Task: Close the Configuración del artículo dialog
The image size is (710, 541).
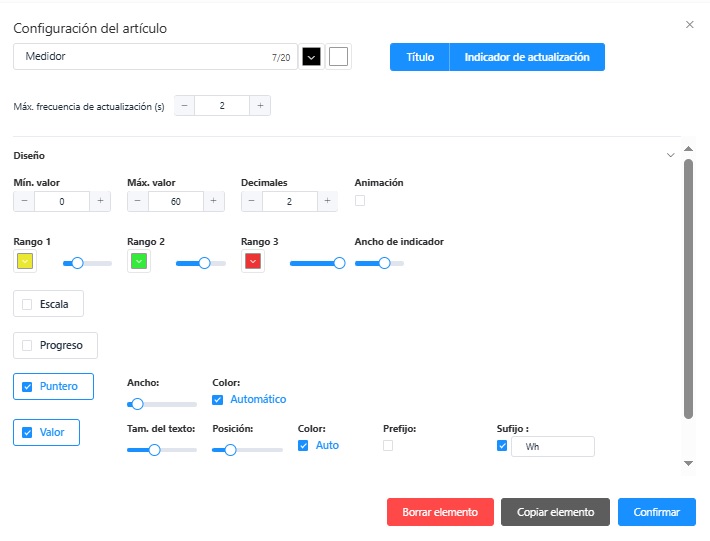Action: [x=689, y=25]
